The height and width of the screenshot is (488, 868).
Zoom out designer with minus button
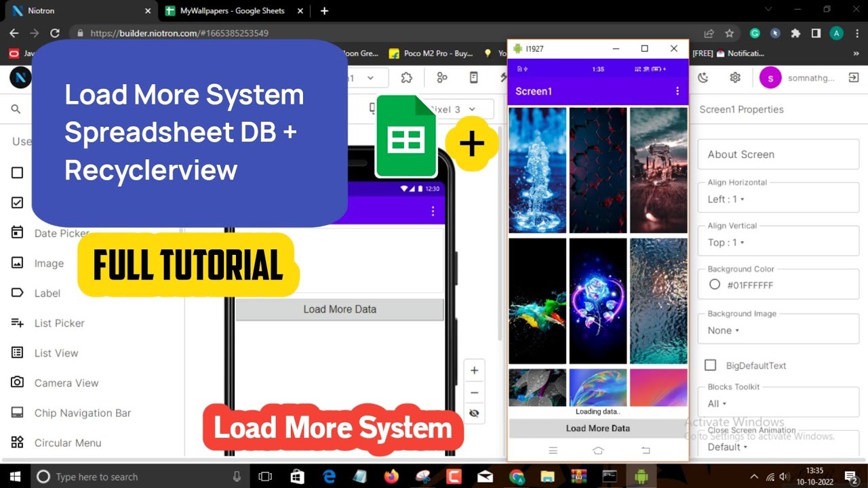[474, 392]
